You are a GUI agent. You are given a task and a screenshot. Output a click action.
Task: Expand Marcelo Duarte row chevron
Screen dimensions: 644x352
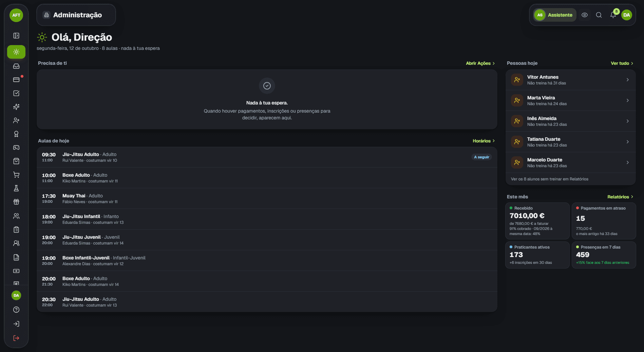628,162
